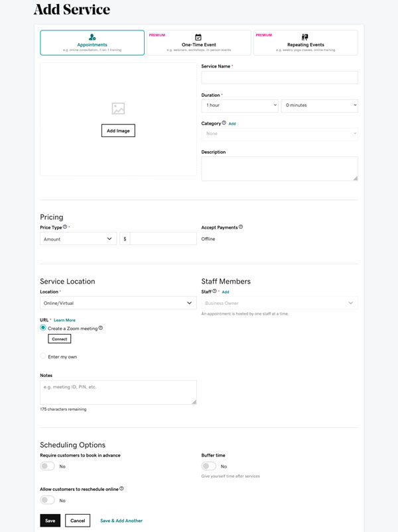
Task: Turn on the Buffer time toggle
Action: (208, 466)
